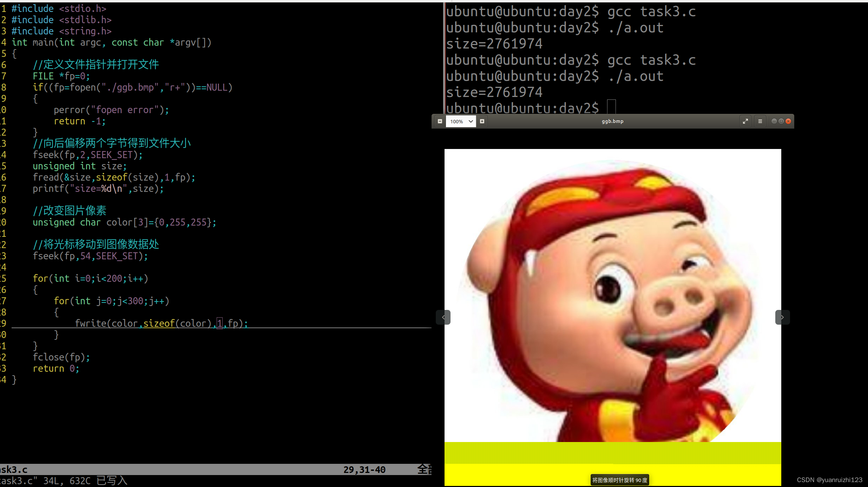This screenshot has height=487, width=868.
Task: Maximize the ggb.bmp viewer window
Action: 781,121
